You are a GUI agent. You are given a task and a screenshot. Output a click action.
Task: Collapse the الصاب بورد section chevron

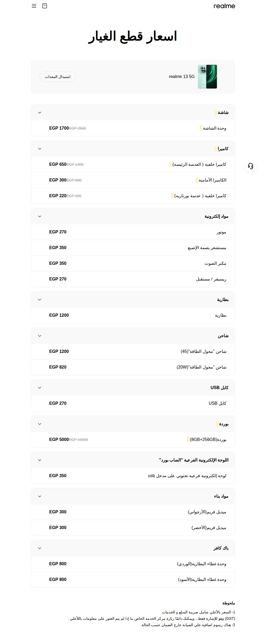(40, 460)
